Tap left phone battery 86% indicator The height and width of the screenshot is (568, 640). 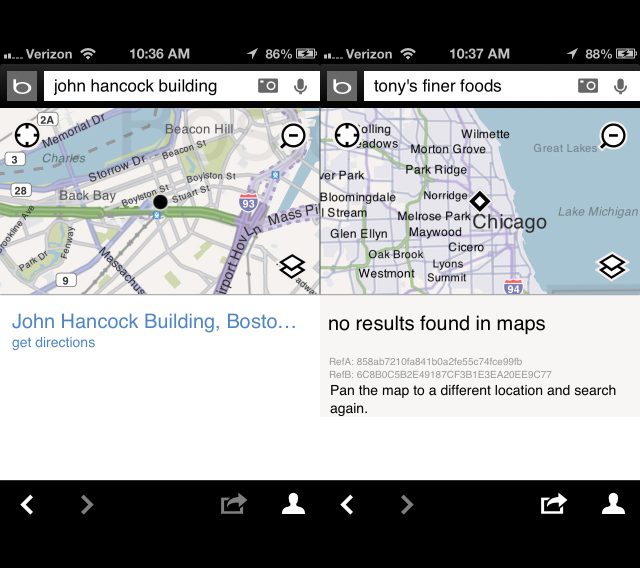[x=291, y=54]
